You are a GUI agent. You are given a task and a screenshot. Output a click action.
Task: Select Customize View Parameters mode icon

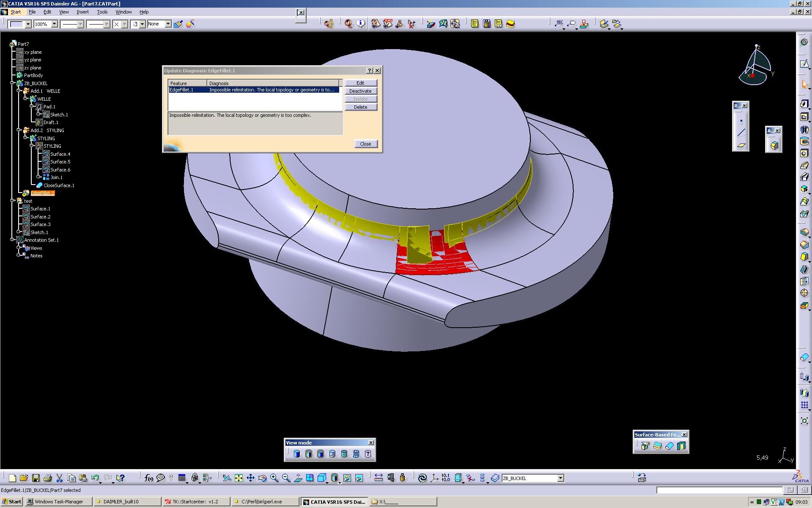[368, 454]
